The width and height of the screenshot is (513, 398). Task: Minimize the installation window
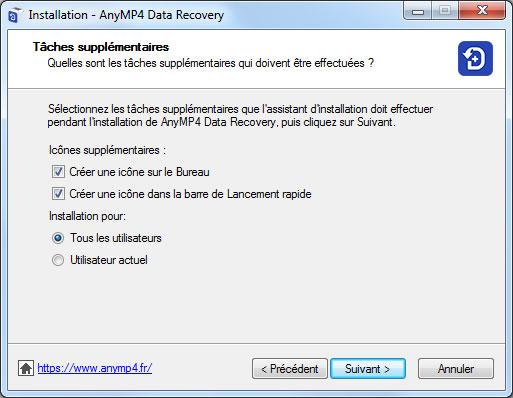tap(418, 11)
